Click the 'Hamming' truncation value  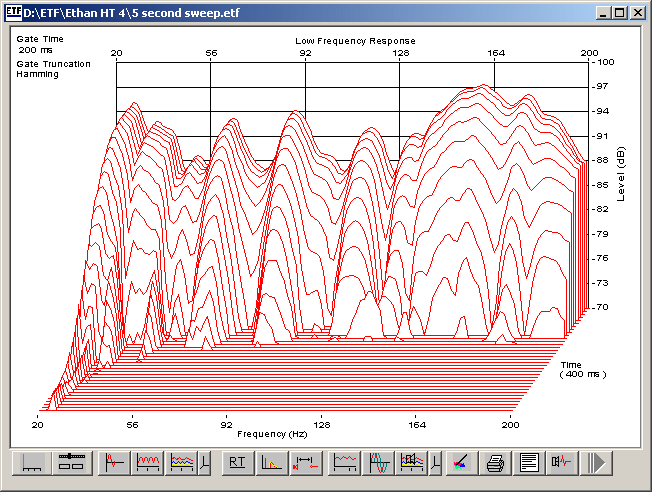[x=37, y=74]
